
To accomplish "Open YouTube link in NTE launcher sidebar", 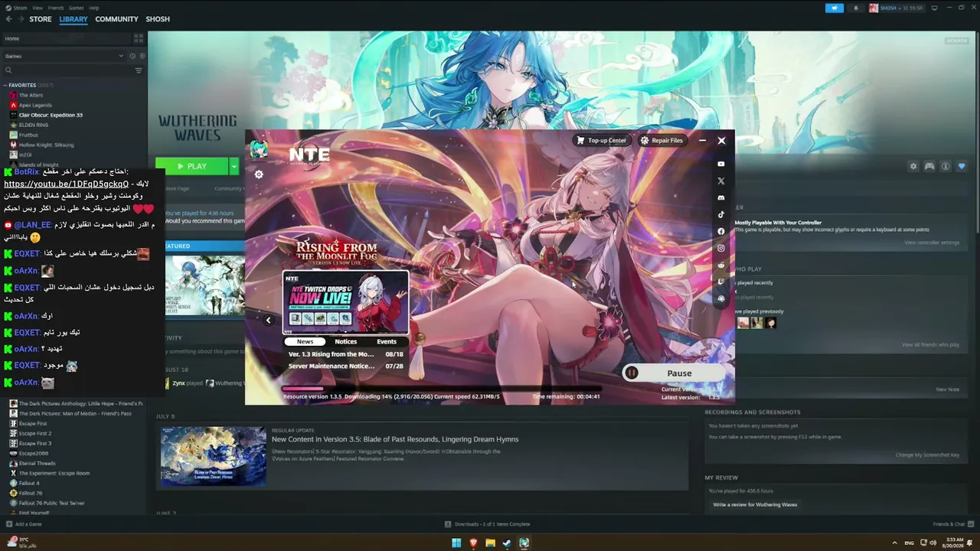I will 720,164.
